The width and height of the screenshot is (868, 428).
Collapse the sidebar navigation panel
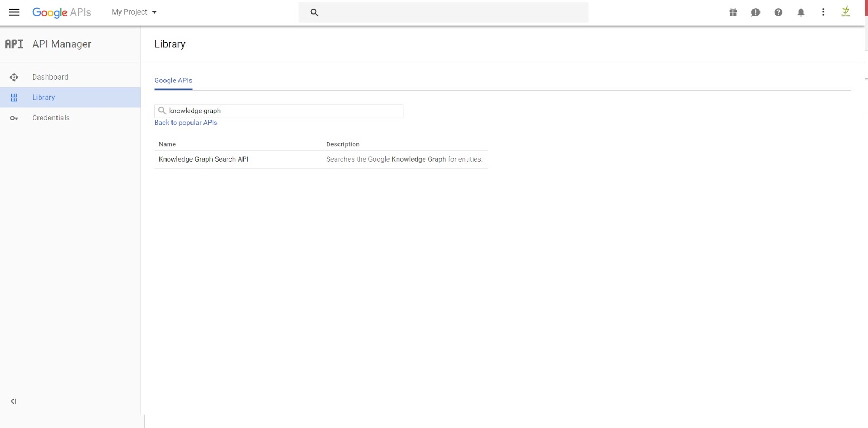coord(14,401)
